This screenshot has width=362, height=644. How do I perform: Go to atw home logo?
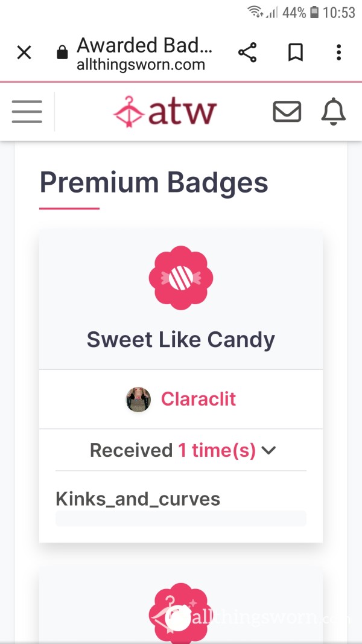(x=165, y=112)
